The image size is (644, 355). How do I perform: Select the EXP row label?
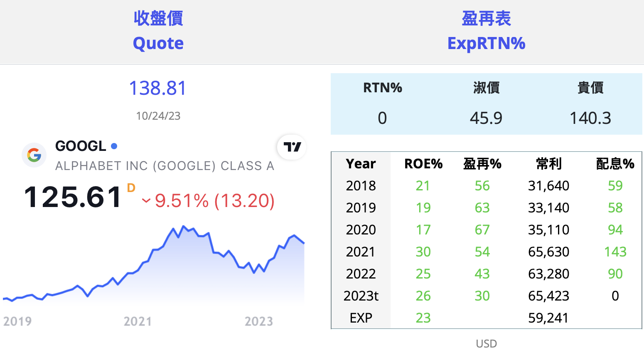pos(361,318)
